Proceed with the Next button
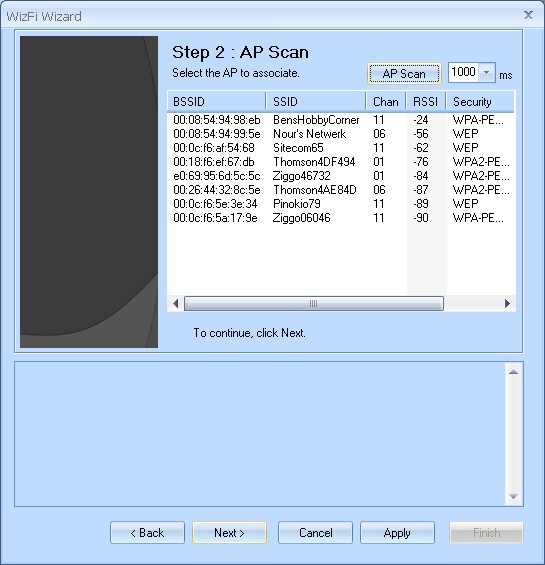545x565 pixels. [x=229, y=533]
